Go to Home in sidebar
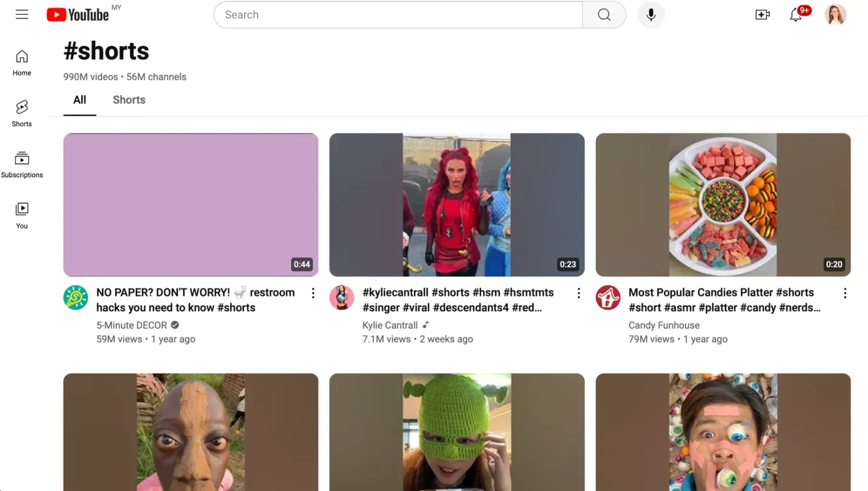This screenshot has height=491, width=868. tap(22, 63)
